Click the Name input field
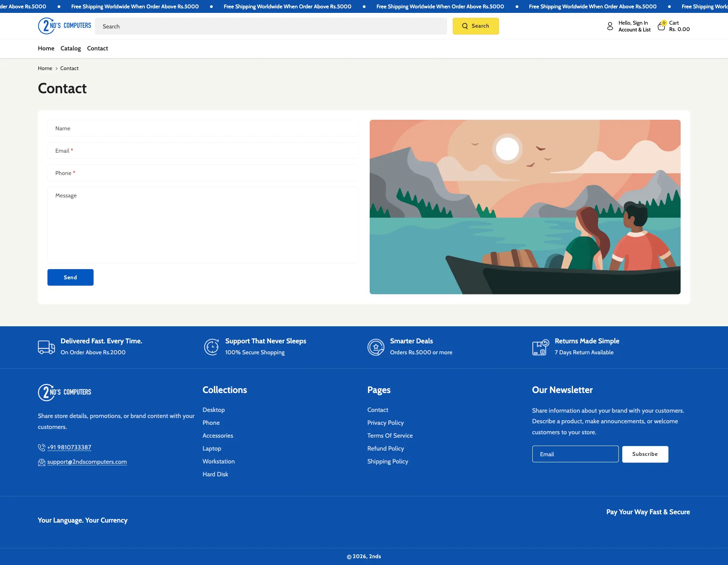The width and height of the screenshot is (728, 565). pyautogui.click(x=203, y=128)
